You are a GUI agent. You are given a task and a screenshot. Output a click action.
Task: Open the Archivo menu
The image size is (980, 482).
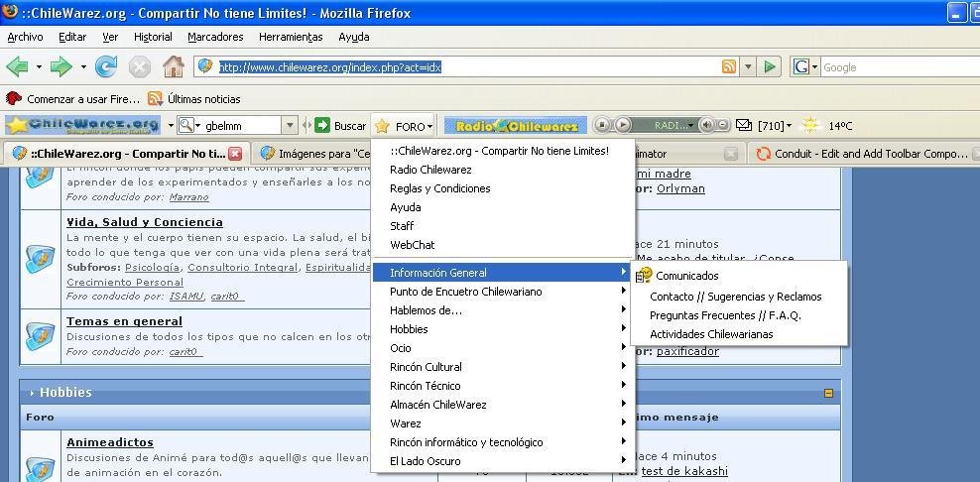point(25,37)
